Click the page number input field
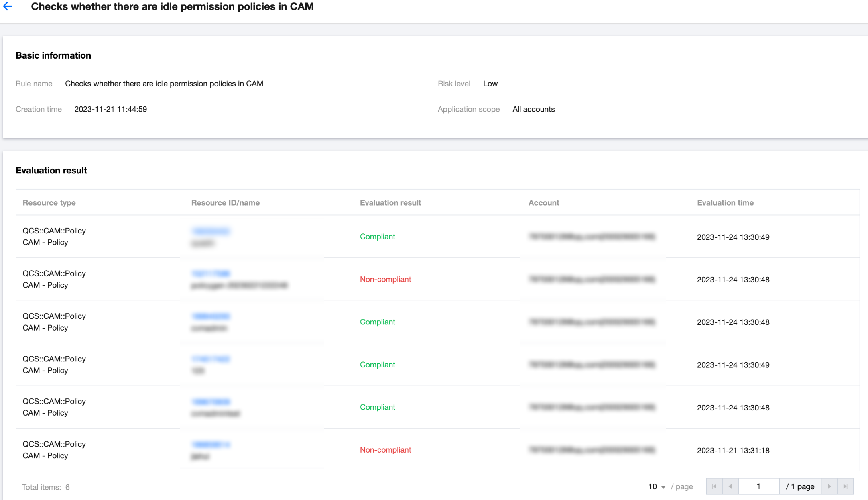 point(758,486)
